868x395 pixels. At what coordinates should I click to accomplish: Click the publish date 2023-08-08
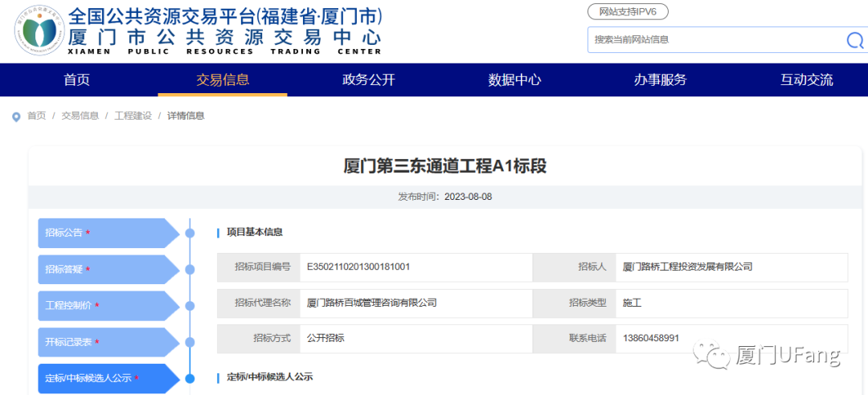(x=469, y=197)
